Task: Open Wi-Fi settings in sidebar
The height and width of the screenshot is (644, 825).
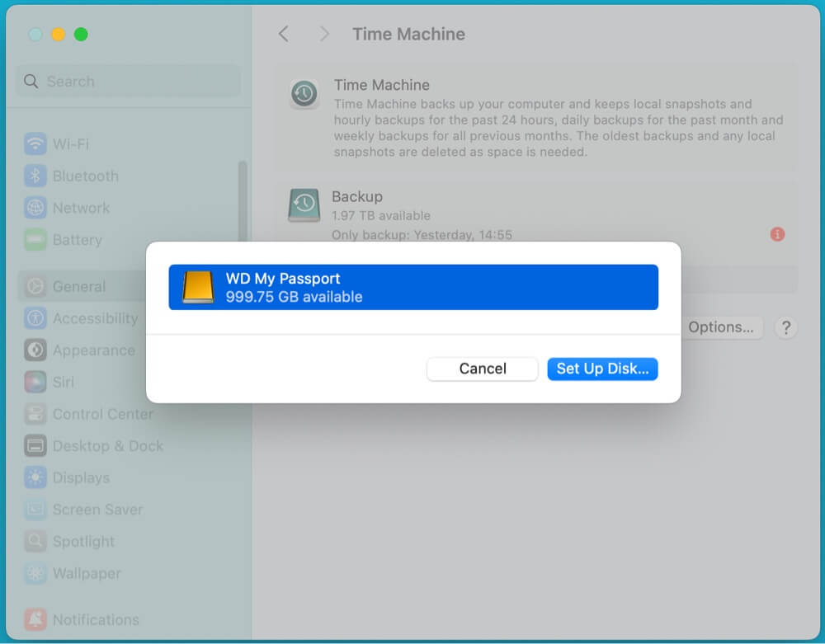Action: coord(70,144)
